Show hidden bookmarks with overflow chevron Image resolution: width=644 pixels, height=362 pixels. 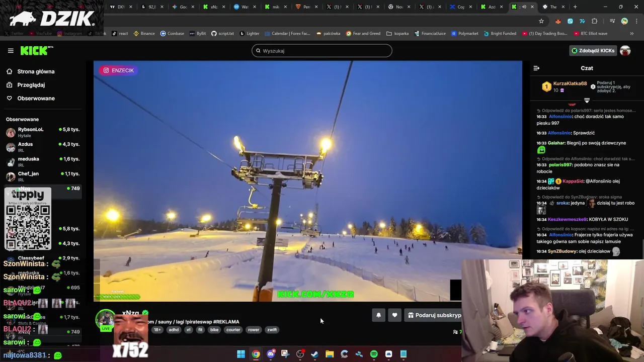click(x=632, y=34)
